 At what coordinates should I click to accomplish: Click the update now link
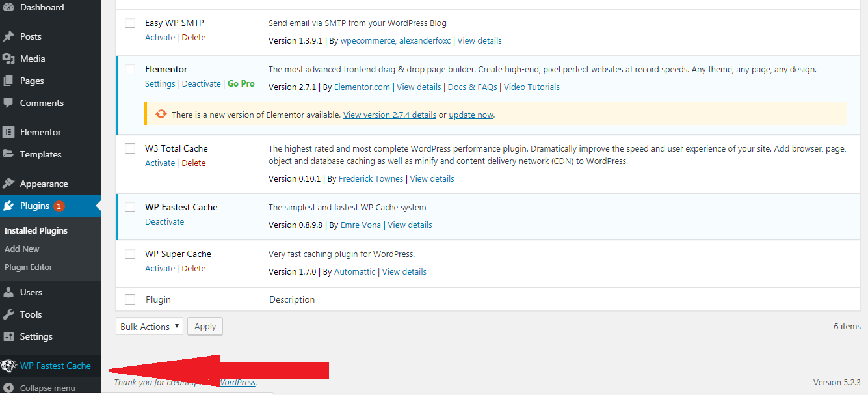click(471, 115)
